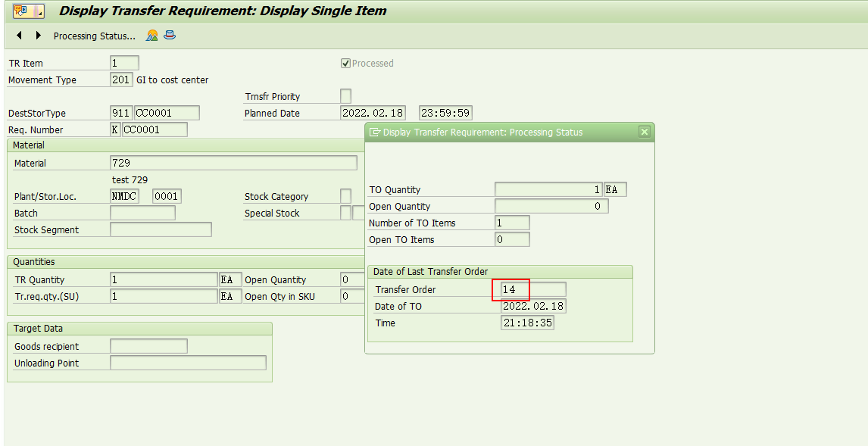Click the Tr.req.qty.(SU) field

164,296
